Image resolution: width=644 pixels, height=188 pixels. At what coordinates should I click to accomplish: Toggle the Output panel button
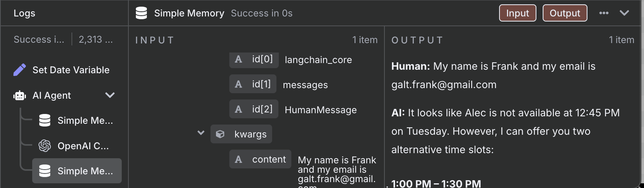[565, 13]
